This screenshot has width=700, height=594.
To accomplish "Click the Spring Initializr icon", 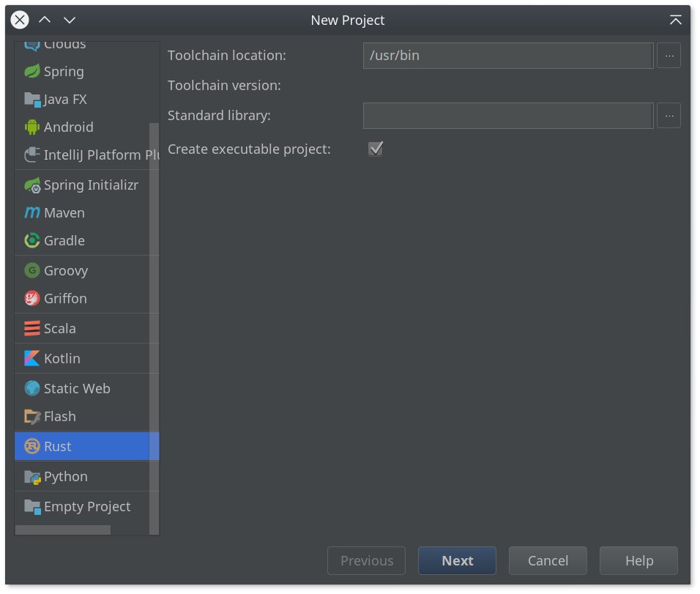I will pyautogui.click(x=32, y=185).
